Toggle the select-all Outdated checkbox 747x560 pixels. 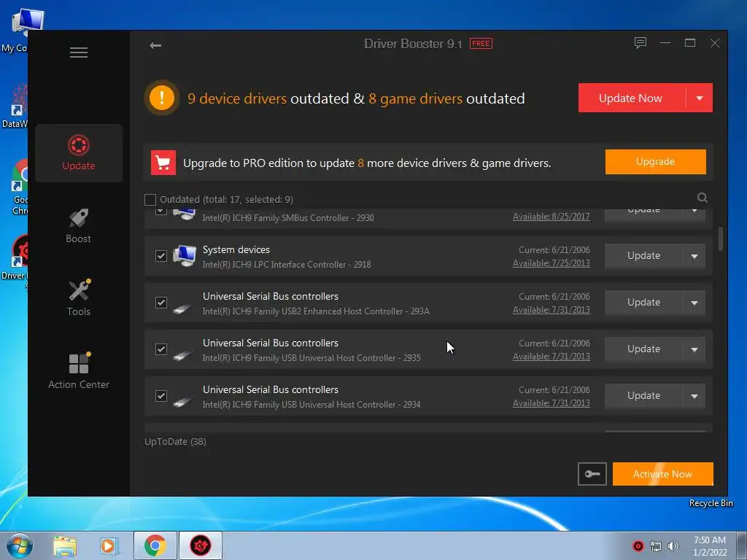tap(150, 200)
